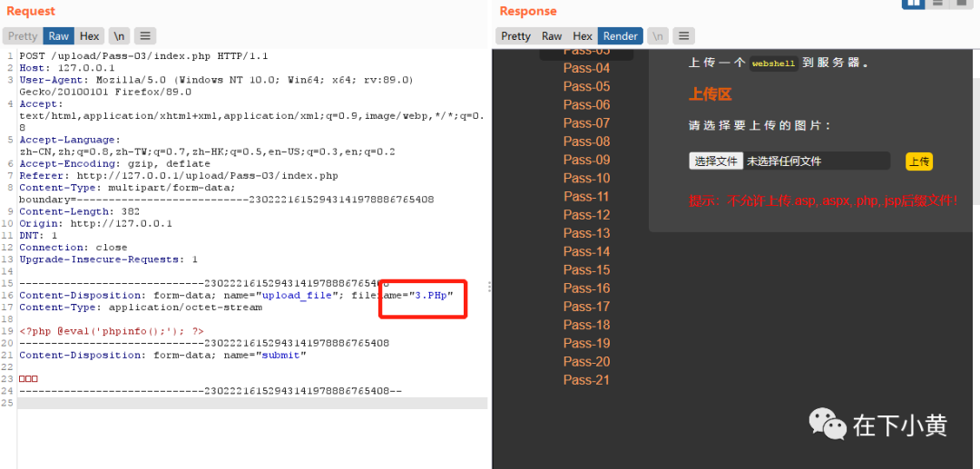Click the 'Content-Length: 382' line
The image size is (980, 469).
[79, 211]
